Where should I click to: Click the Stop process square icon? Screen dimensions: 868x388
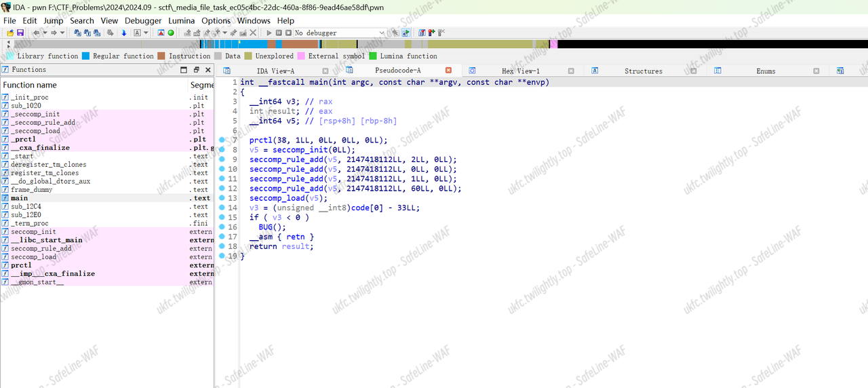tap(288, 33)
